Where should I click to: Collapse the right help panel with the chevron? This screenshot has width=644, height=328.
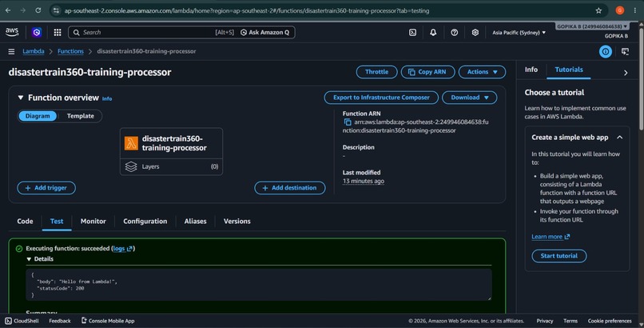click(626, 73)
